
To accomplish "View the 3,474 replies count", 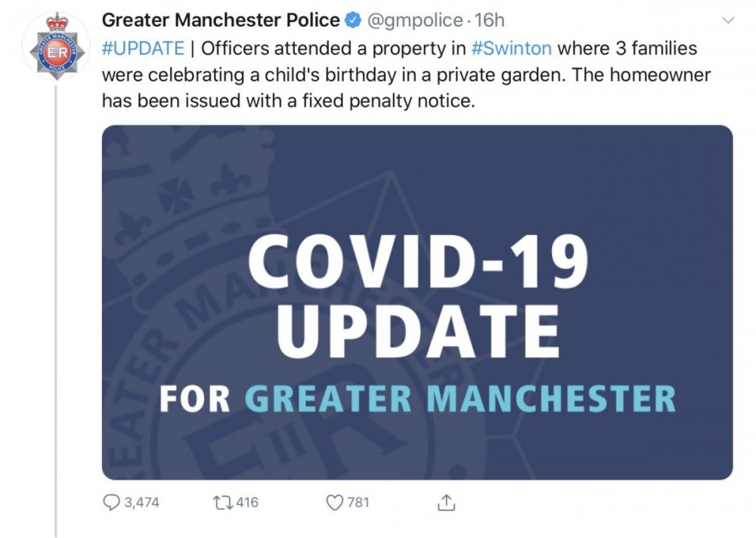I will 141,502.
